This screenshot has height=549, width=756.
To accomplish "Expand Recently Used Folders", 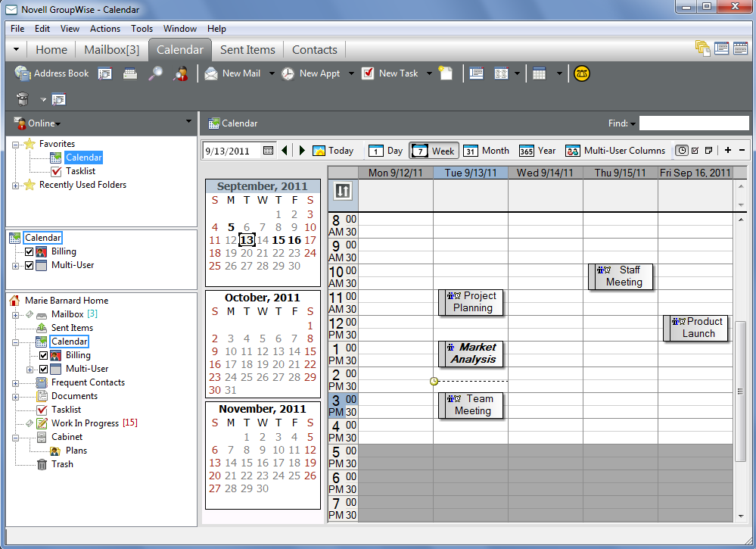I will (15, 186).
